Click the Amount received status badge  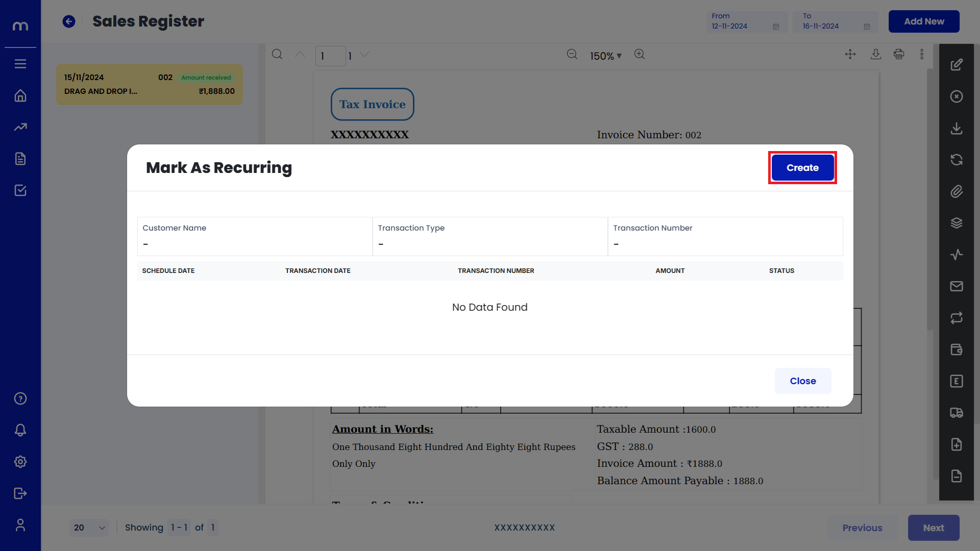(206, 78)
